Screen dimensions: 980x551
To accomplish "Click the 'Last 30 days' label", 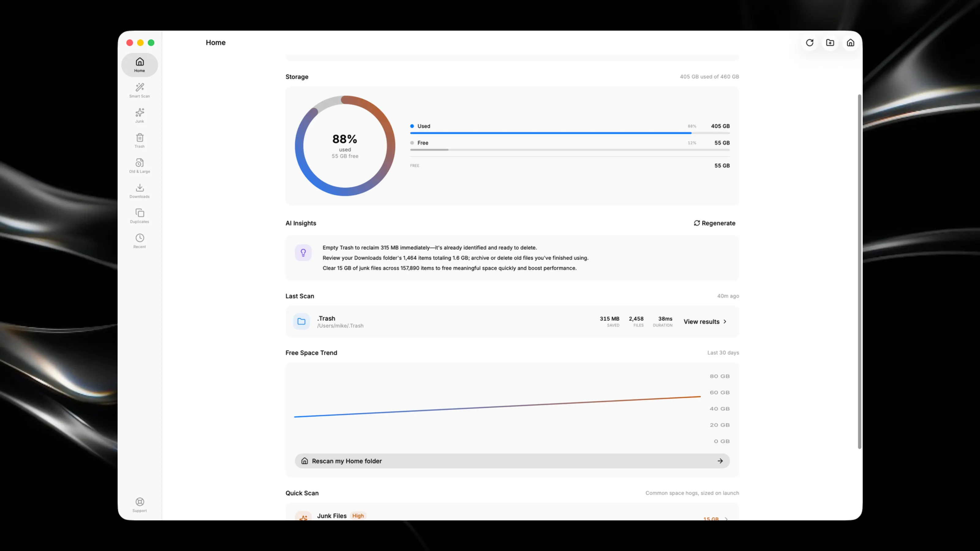I will click(x=723, y=353).
